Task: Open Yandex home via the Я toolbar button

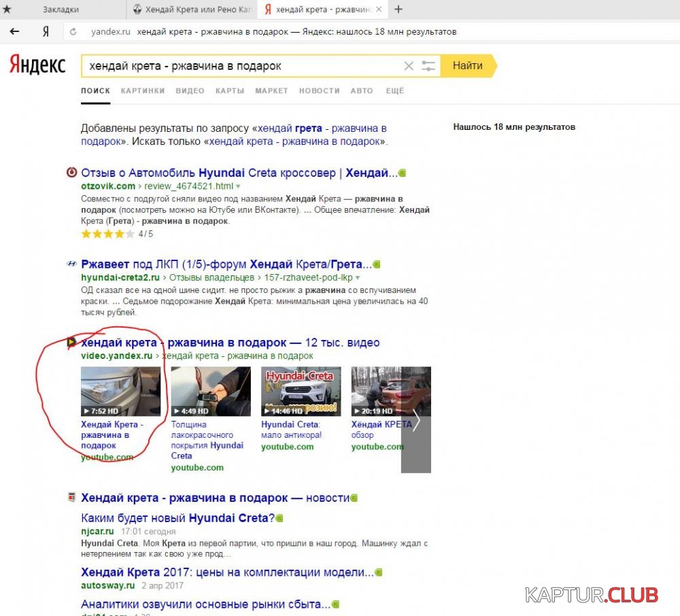Action: point(46,32)
